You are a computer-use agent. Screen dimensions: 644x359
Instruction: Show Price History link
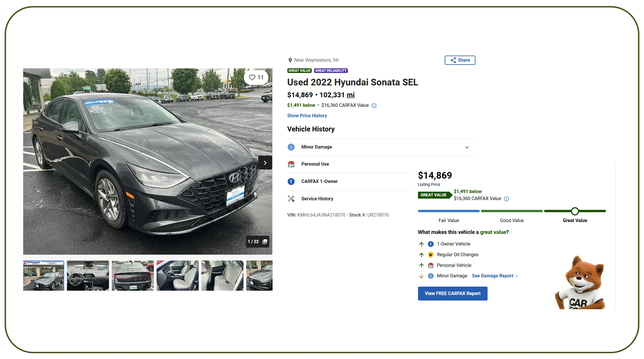click(x=307, y=116)
